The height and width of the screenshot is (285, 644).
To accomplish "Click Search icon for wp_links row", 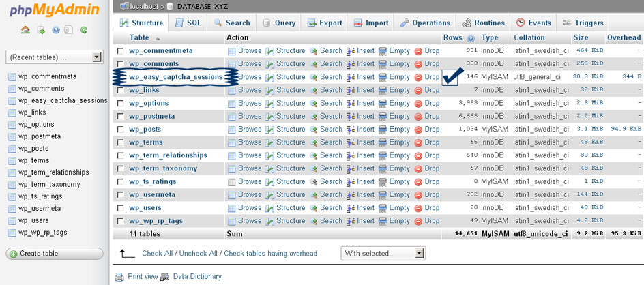I will click(x=313, y=91).
